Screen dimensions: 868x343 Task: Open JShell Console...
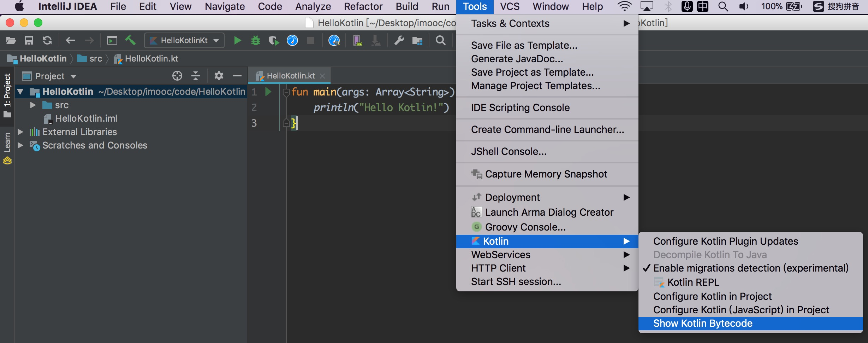pyautogui.click(x=547, y=151)
